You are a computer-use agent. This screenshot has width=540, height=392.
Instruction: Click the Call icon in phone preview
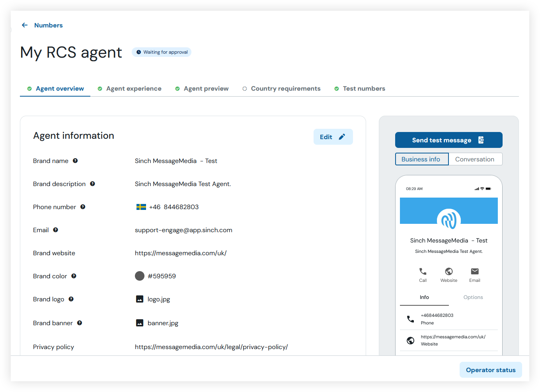[x=423, y=272]
